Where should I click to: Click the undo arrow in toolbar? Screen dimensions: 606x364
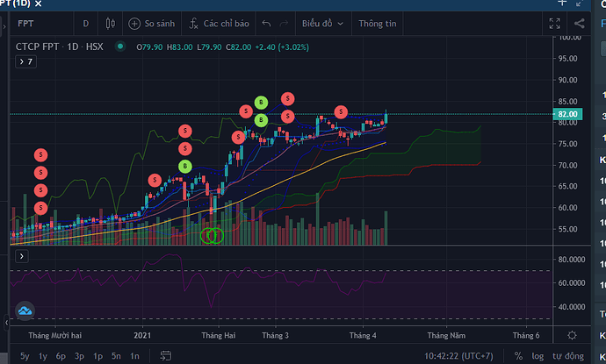pos(266,24)
